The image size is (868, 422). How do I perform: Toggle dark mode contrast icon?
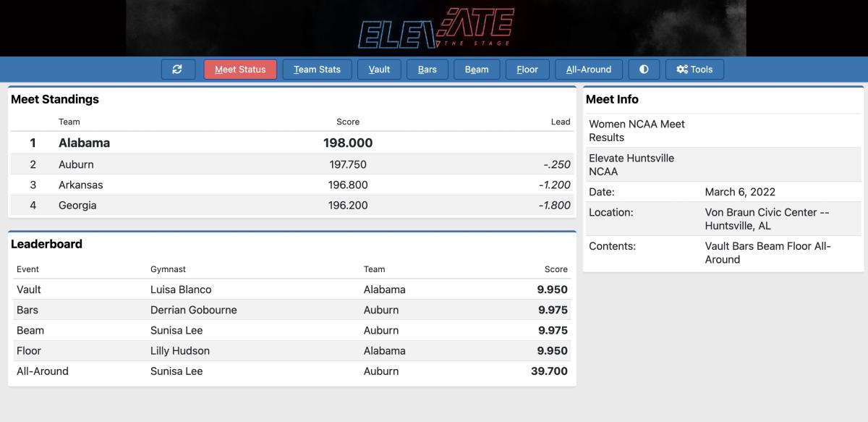pyautogui.click(x=644, y=69)
